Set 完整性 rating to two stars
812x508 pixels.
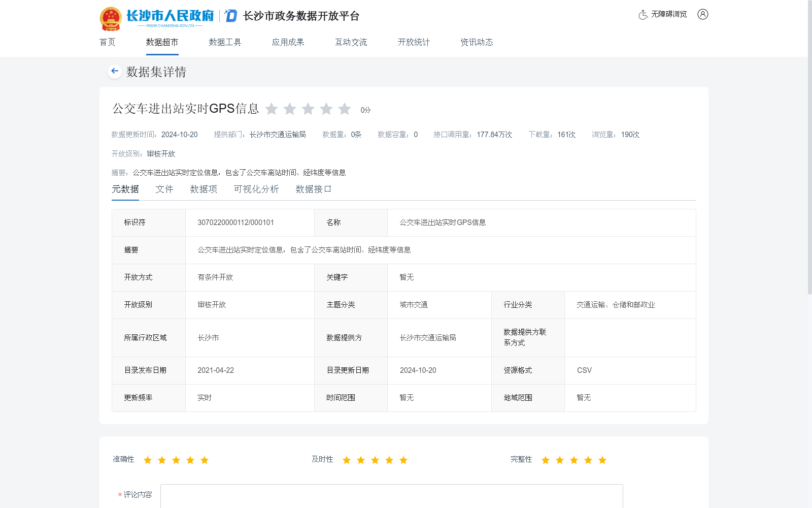560,460
